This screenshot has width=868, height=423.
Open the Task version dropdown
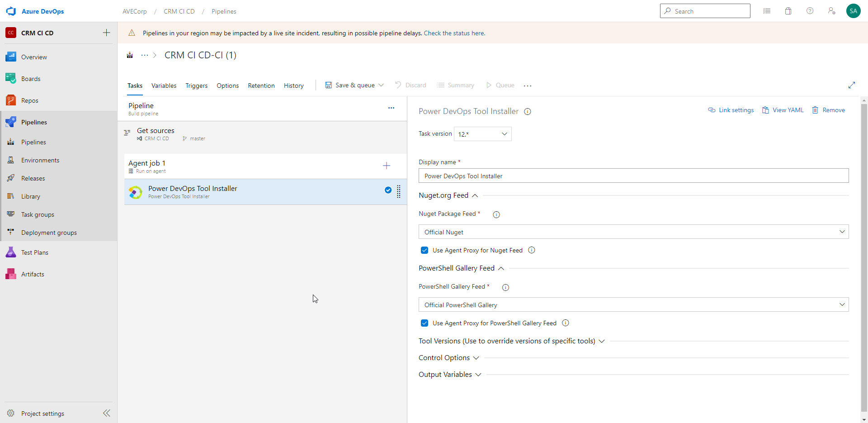click(x=482, y=134)
